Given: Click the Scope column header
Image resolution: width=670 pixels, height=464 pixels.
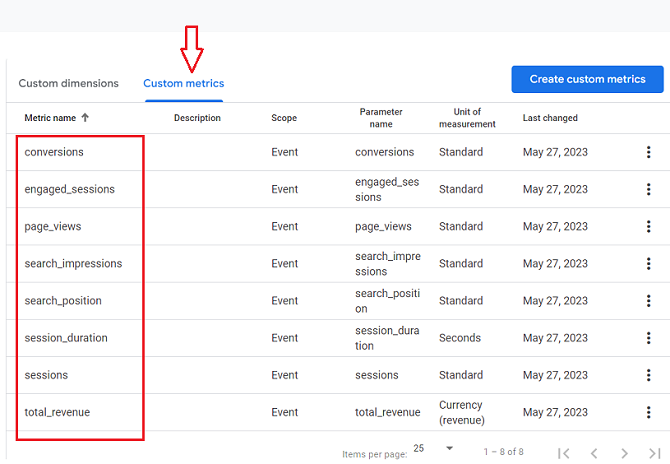Looking at the screenshot, I should pos(284,118).
